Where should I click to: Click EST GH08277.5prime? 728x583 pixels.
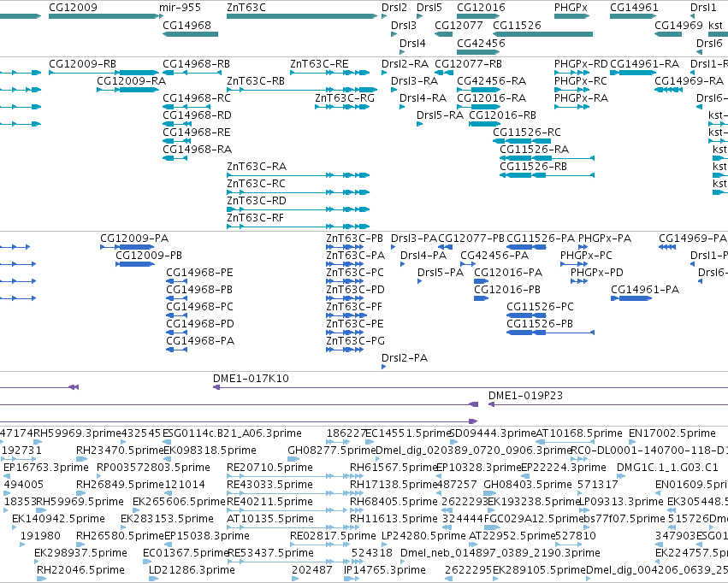click(332, 450)
